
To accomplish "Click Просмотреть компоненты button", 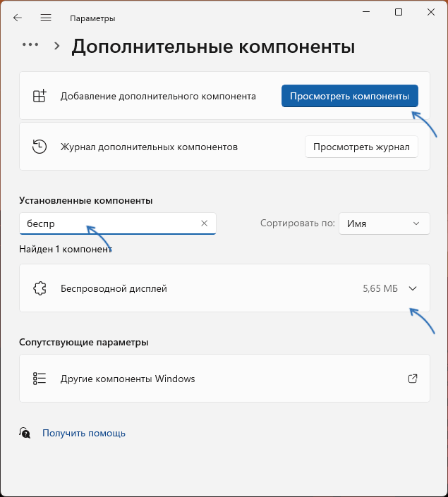I will click(x=350, y=96).
